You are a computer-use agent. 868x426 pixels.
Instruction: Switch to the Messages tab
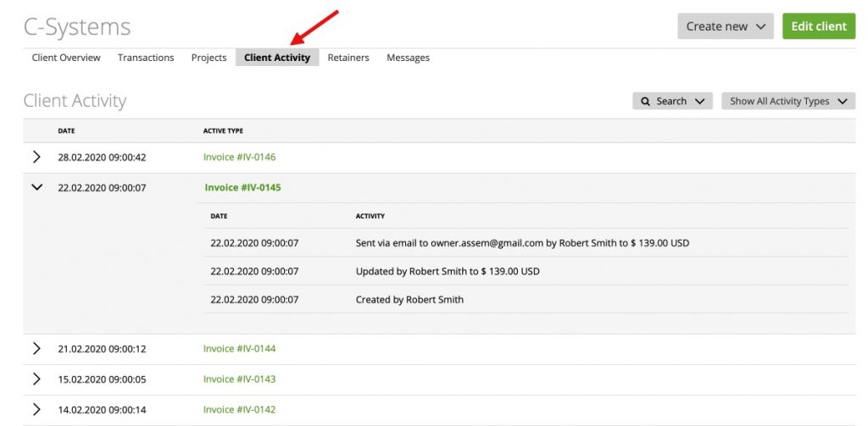[x=408, y=58]
